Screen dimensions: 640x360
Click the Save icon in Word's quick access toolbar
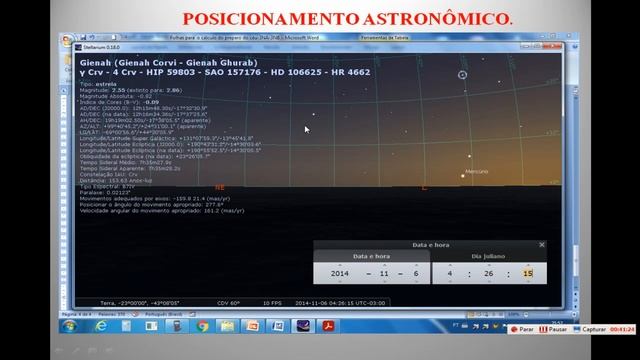(x=83, y=37)
